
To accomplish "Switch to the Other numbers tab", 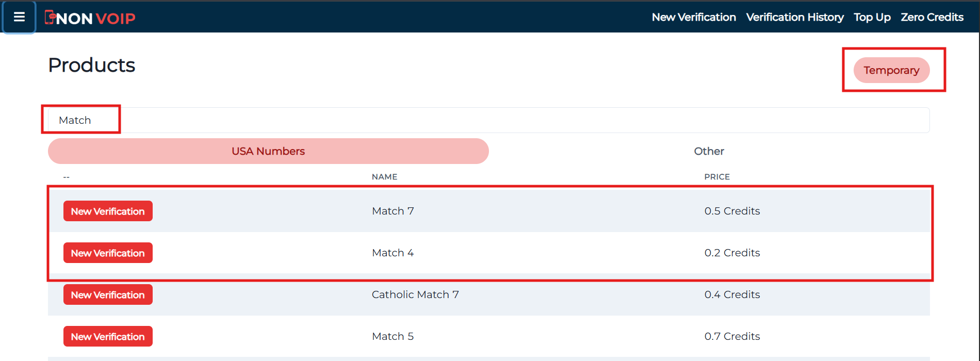I will click(x=709, y=151).
